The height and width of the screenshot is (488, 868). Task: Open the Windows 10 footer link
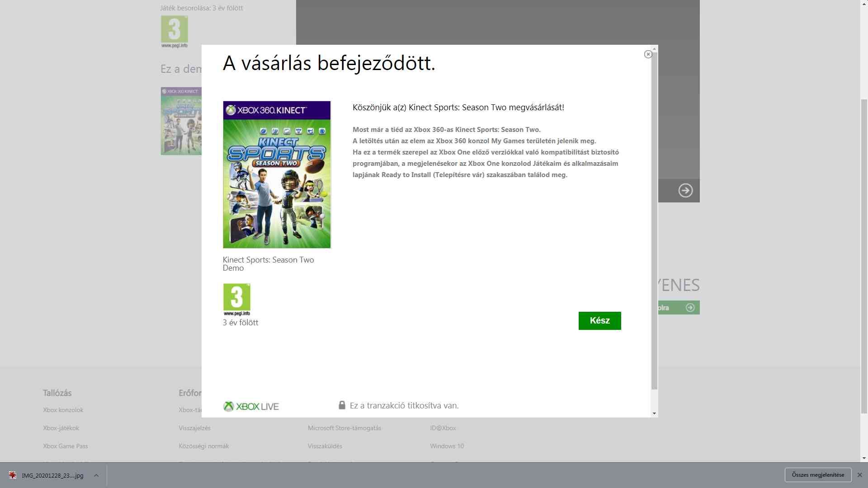[447, 446]
